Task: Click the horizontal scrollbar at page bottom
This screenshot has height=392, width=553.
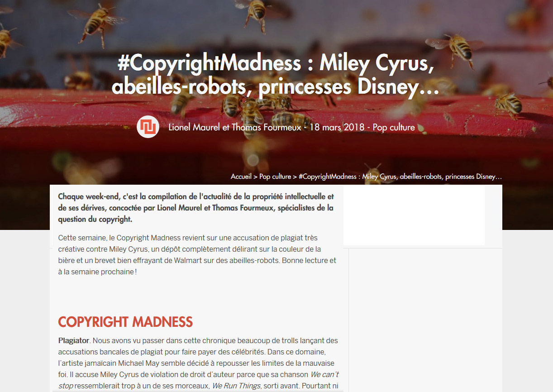Action: pos(198,391)
